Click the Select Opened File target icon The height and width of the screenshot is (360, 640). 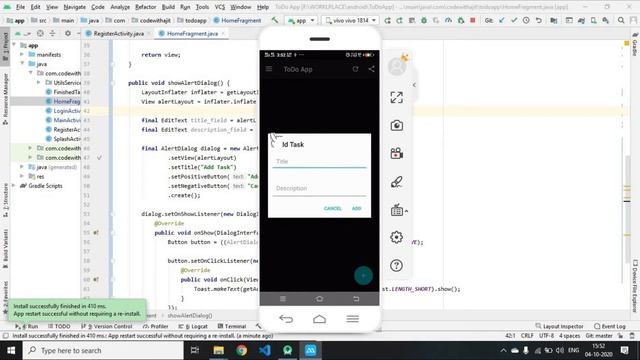point(40,33)
